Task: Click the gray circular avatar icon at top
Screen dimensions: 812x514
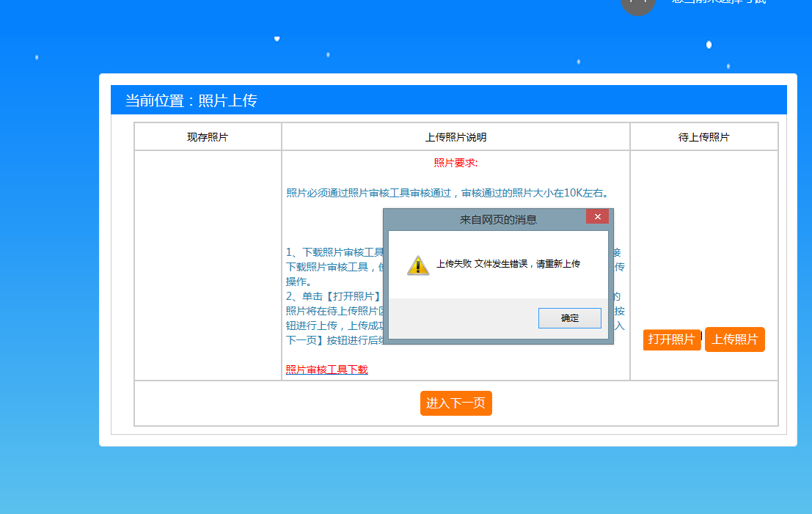Action: coord(638,4)
